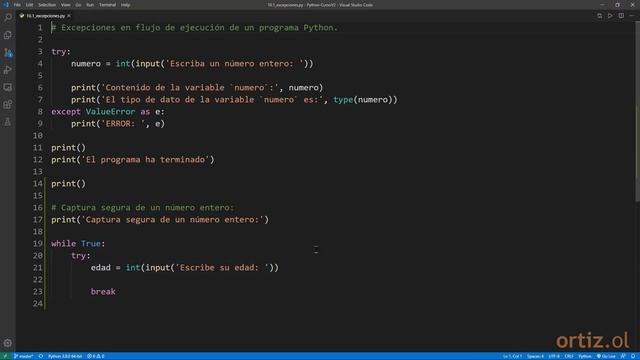This screenshot has height=360, width=640.
Task: Run the Python file with the play icon
Action: coord(610,16)
